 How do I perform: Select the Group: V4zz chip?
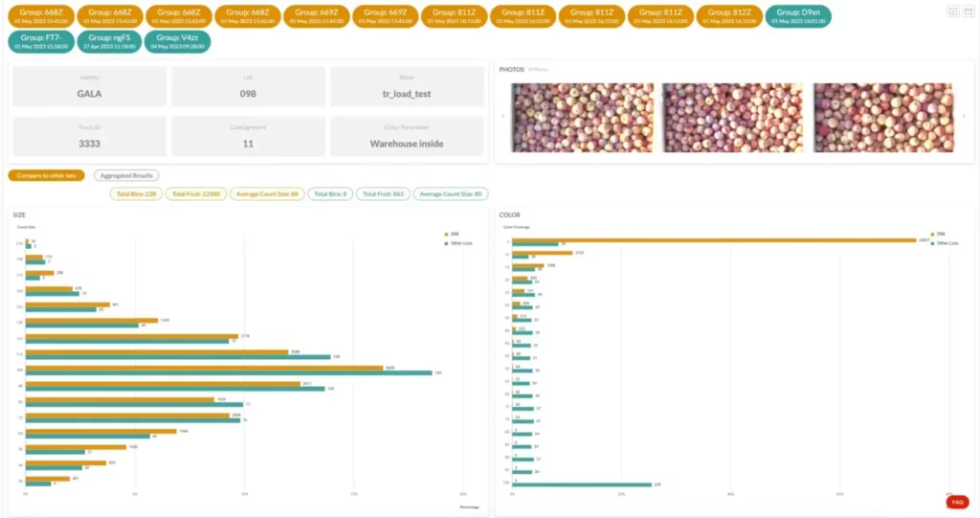coord(178,41)
